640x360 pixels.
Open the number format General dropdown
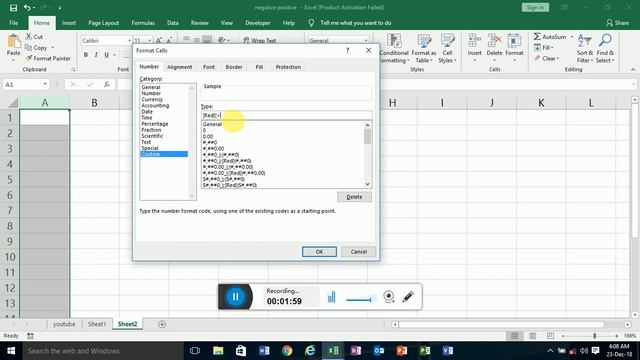tap(366, 40)
